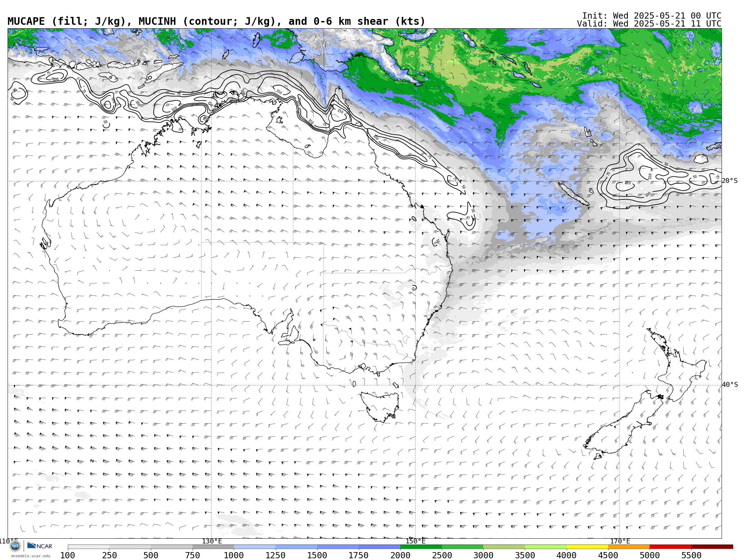The height and width of the screenshot is (560, 744).
Task: Click the colorbar label 750
Action: point(193,555)
